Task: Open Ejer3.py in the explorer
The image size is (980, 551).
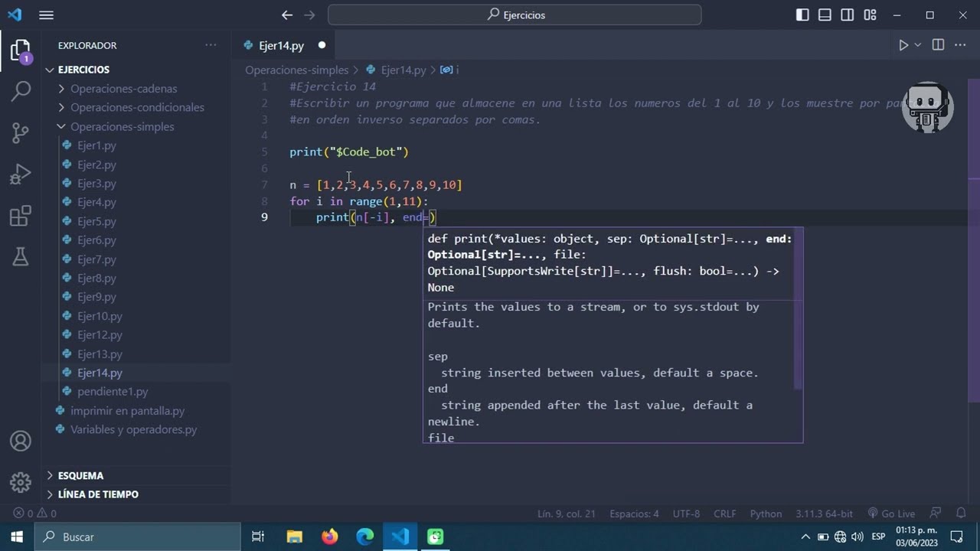Action: (x=96, y=184)
